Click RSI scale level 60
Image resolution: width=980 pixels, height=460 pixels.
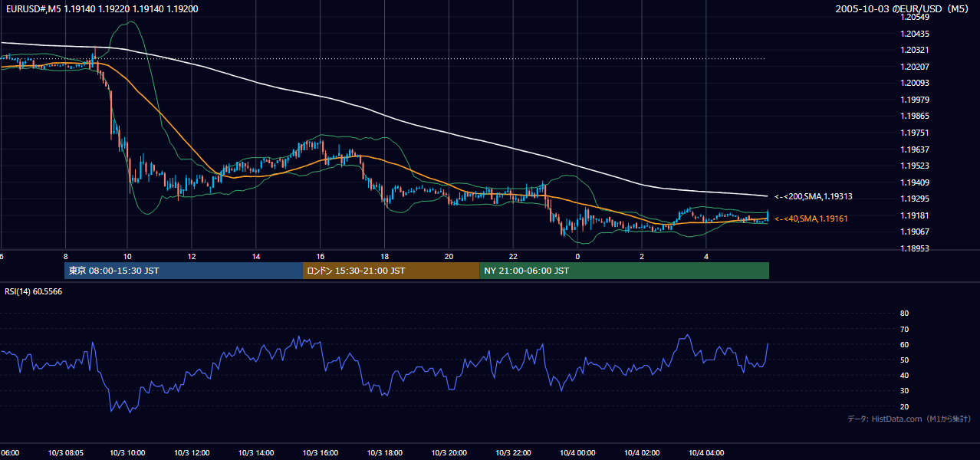(x=904, y=345)
